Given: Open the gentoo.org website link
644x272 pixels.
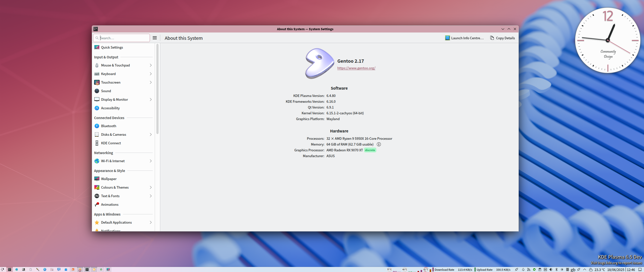Looking at the screenshot, I should pos(356,68).
